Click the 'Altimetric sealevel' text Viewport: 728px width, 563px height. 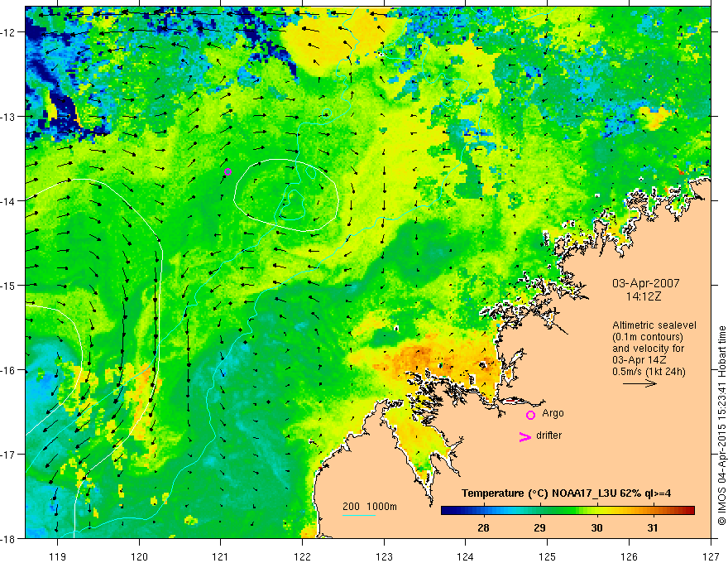pos(654,325)
